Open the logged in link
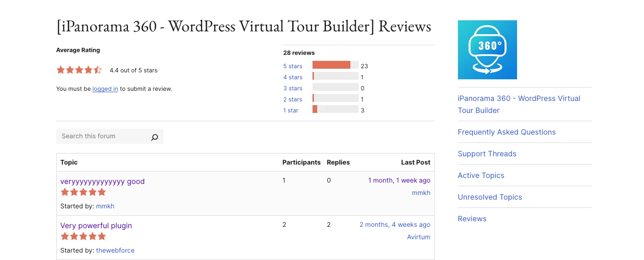644x260 pixels. point(105,89)
